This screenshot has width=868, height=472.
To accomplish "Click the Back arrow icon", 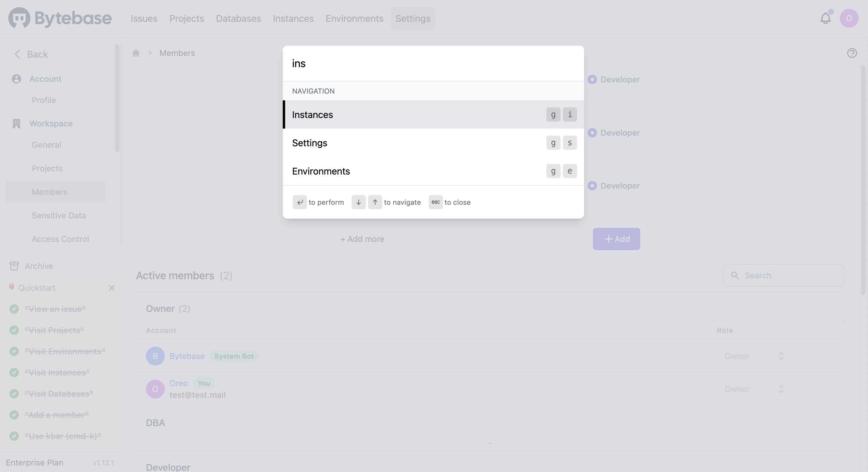I will coord(18,54).
